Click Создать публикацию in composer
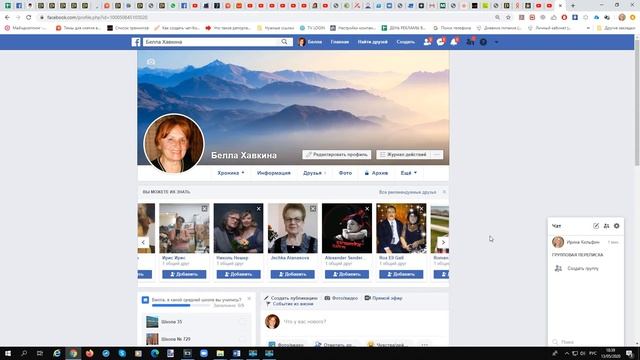 (x=291, y=298)
